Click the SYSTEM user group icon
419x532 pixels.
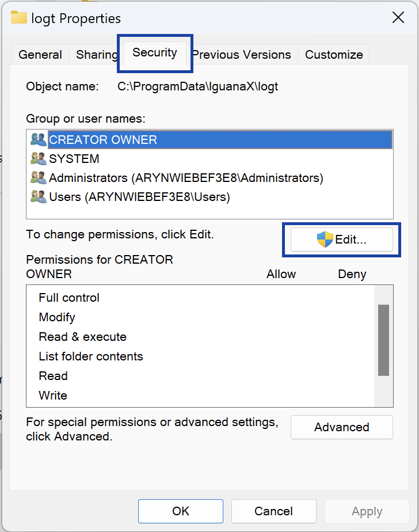[38, 159]
